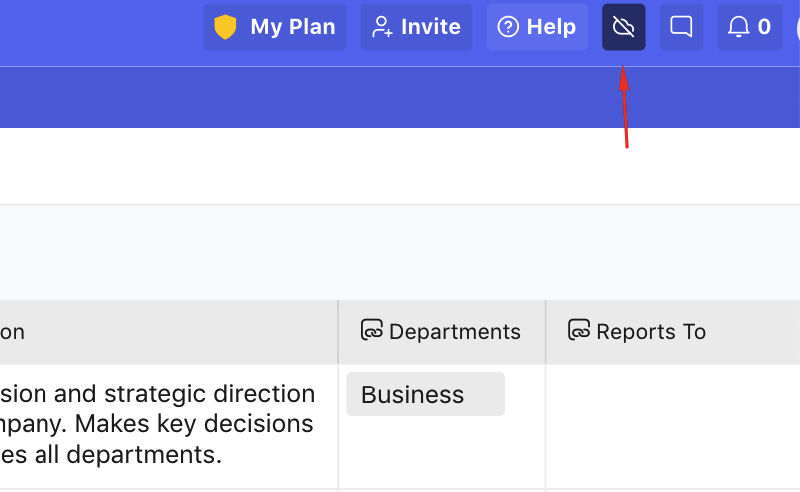Open notifications via the bell icon

tap(739, 27)
